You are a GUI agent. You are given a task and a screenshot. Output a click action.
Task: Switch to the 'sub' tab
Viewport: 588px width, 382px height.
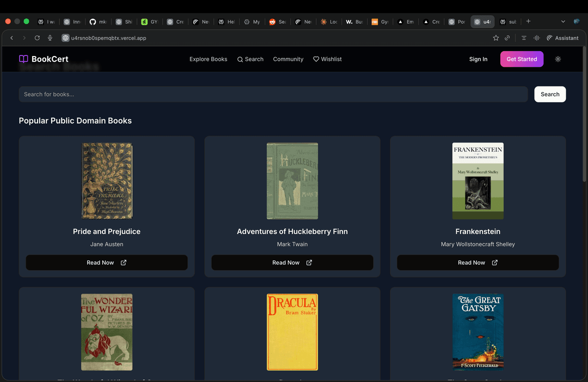point(508,22)
